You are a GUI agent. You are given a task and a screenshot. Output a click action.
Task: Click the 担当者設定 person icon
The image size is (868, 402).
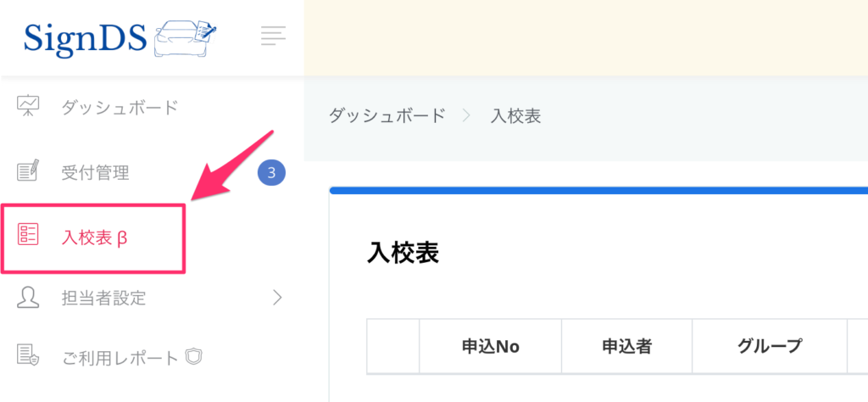(x=28, y=298)
